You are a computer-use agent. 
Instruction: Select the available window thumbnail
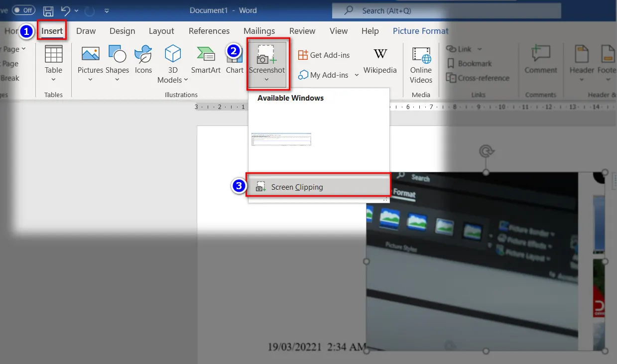click(281, 139)
